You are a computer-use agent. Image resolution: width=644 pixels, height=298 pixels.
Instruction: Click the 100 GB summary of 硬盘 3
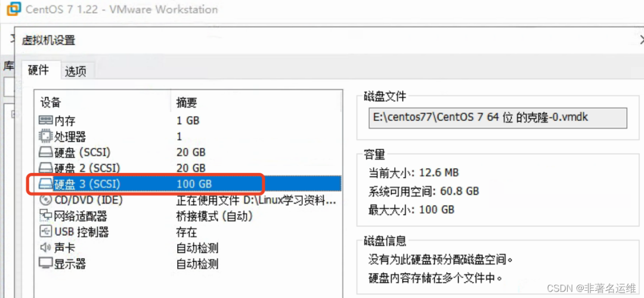(x=194, y=184)
